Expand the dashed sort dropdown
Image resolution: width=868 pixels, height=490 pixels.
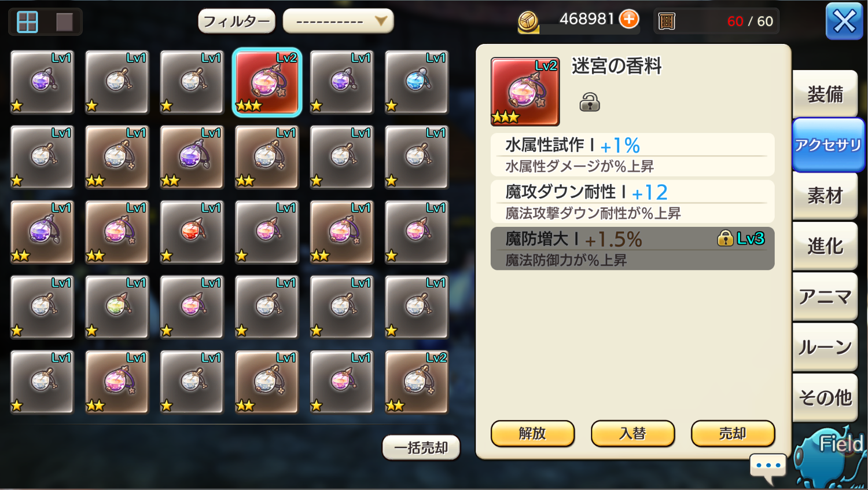339,21
